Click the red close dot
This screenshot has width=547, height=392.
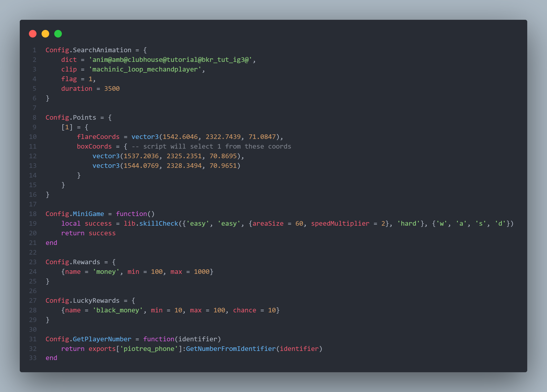tap(33, 34)
